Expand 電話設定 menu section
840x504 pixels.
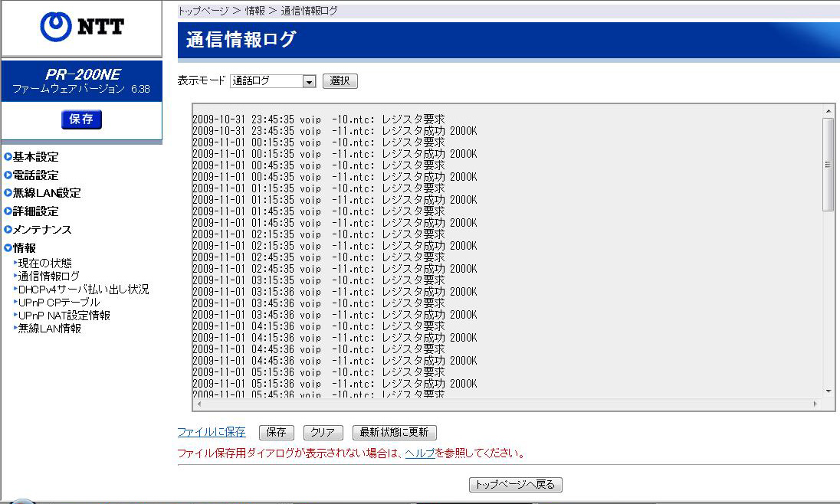pyautogui.click(x=35, y=175)
